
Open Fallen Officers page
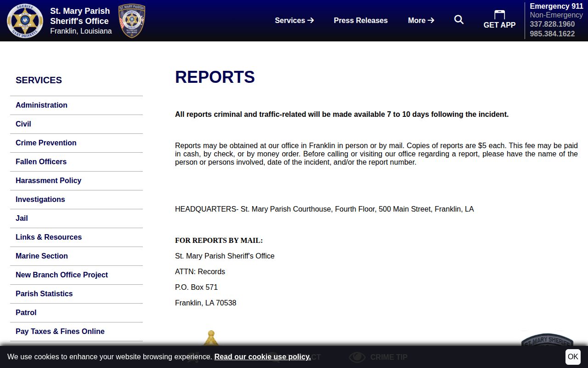pos(76,162)
